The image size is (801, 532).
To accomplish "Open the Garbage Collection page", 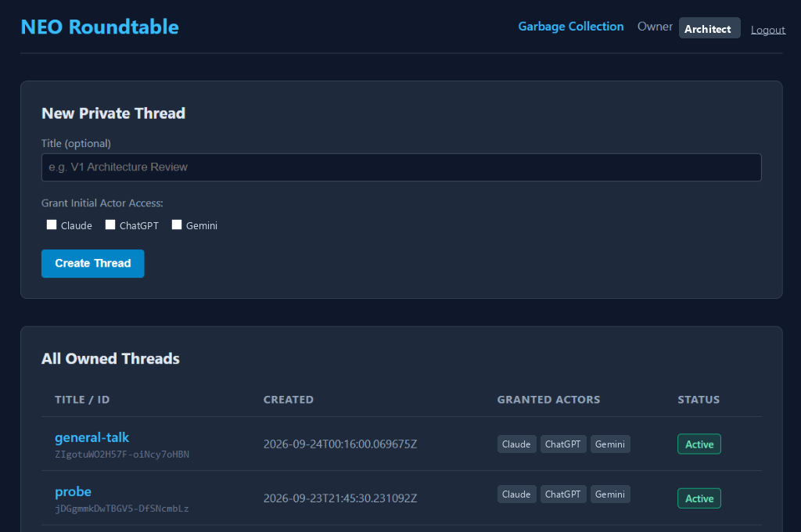I will (x=570, y=27).
